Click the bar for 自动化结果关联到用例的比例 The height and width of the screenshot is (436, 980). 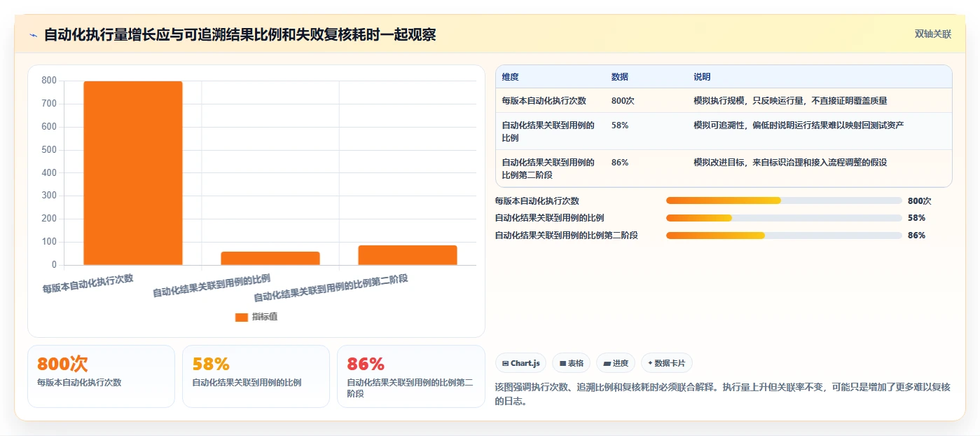270,258
